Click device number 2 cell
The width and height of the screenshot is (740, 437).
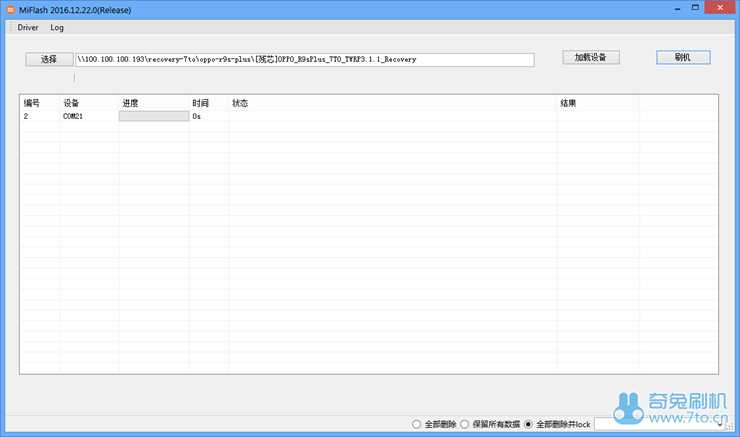click(26, 116)
